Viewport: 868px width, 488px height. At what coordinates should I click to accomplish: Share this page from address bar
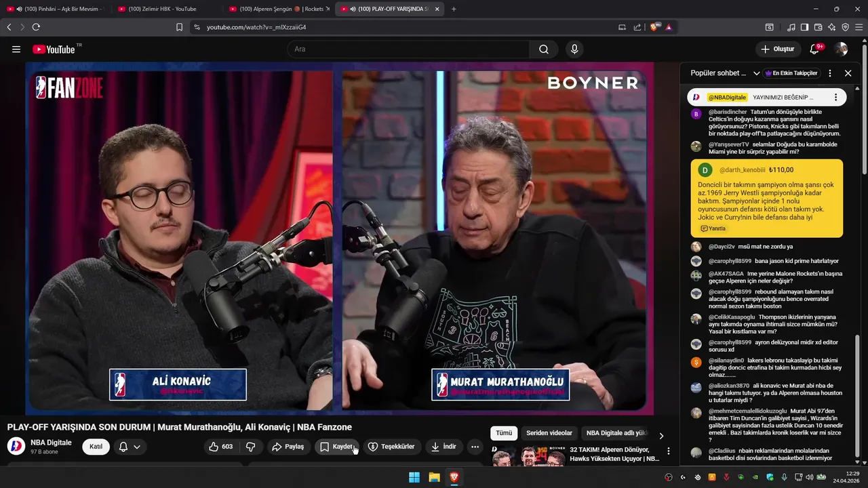(x=637, y=27)
